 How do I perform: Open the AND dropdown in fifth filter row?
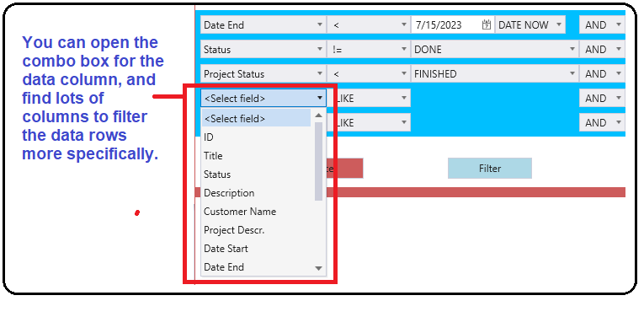click(602, 122)
